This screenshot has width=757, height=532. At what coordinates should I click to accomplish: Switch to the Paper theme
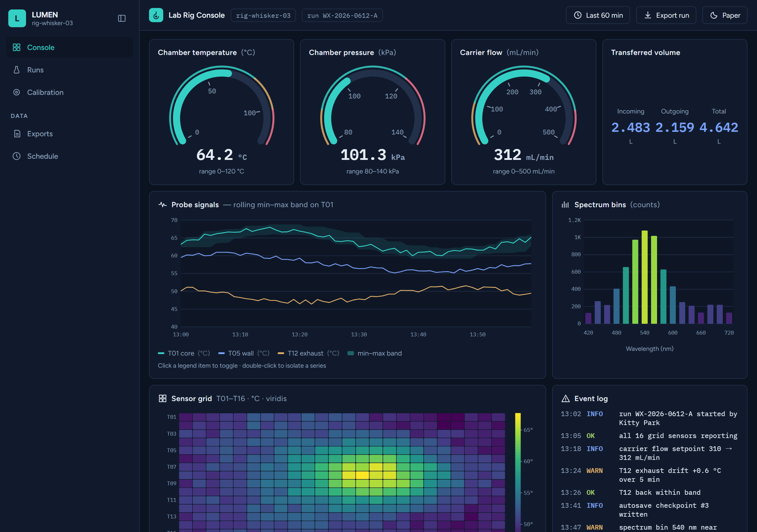[724, 15]
